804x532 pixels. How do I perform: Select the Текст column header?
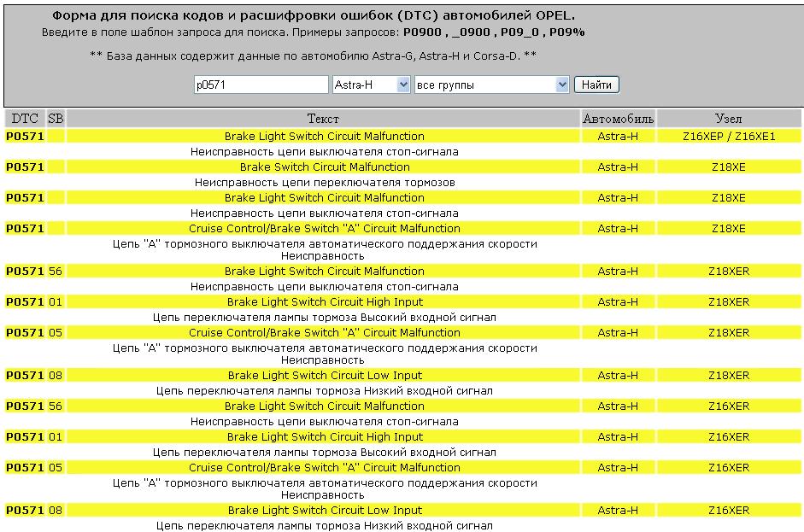[323, 119]
